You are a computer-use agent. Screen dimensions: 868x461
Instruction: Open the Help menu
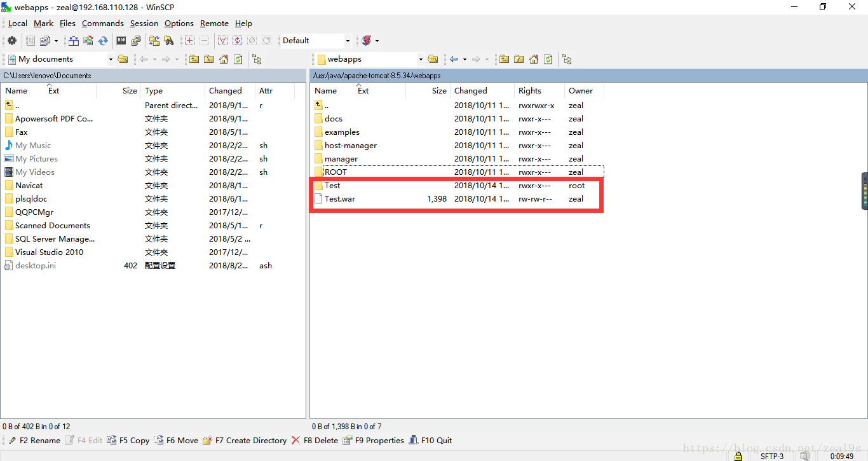243,24
